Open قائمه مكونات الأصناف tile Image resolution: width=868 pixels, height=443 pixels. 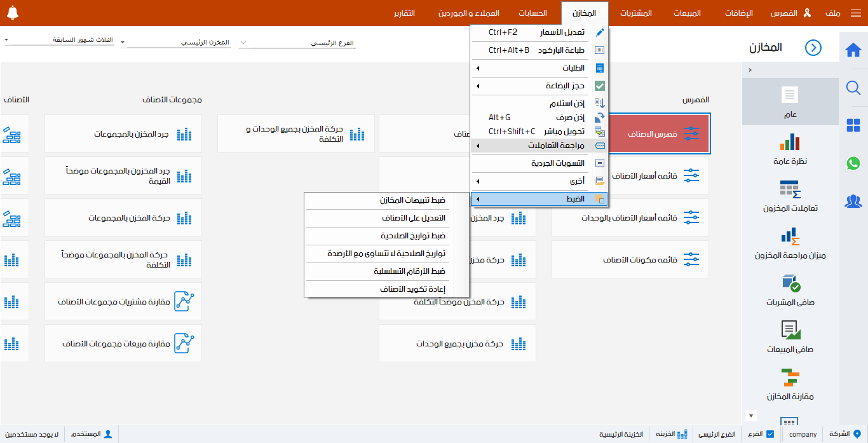(x=630, y=260)
